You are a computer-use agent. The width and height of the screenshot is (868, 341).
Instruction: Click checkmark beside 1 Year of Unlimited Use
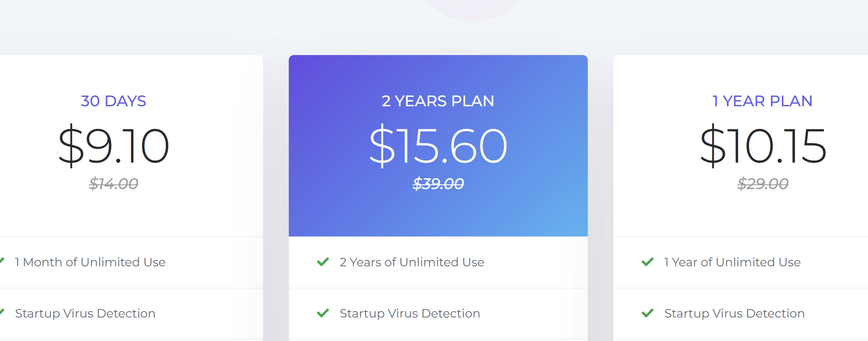648,262
